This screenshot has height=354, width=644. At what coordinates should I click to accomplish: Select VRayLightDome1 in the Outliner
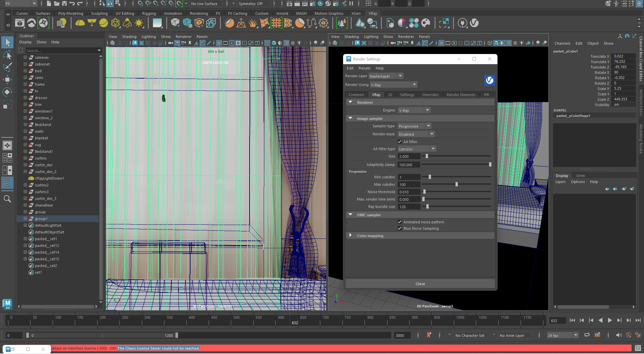[49, 178]
